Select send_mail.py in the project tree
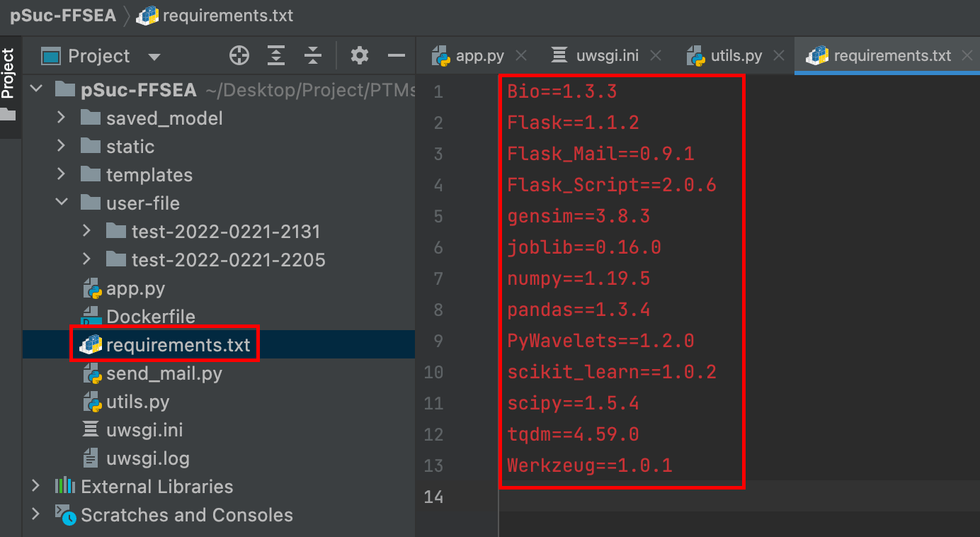Viewport: 980px width, 537px height. [164, 373]
